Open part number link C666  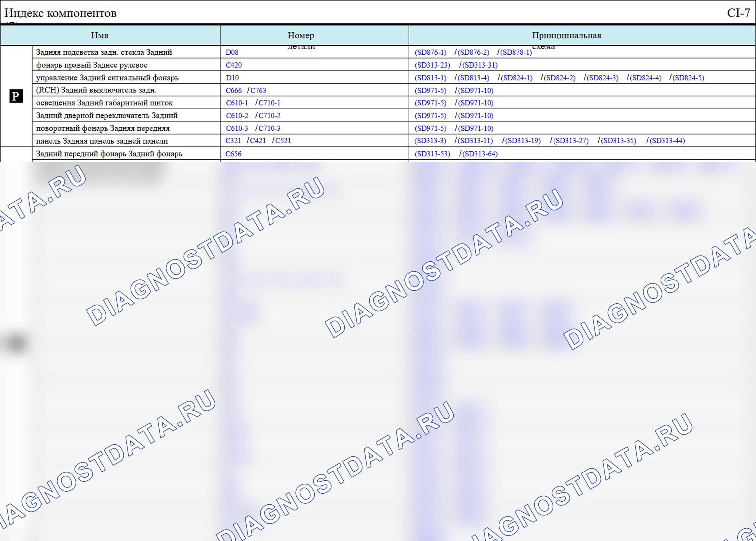pos(234,91)
